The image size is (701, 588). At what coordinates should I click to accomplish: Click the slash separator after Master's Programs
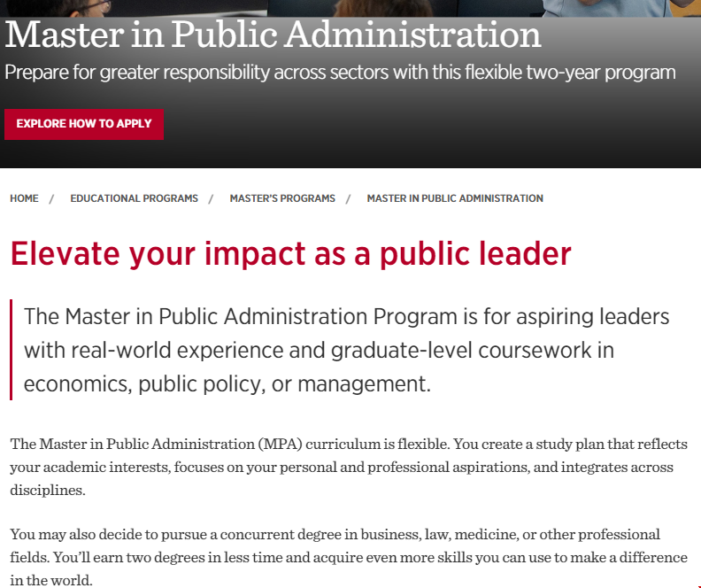(x=348, y=198)
